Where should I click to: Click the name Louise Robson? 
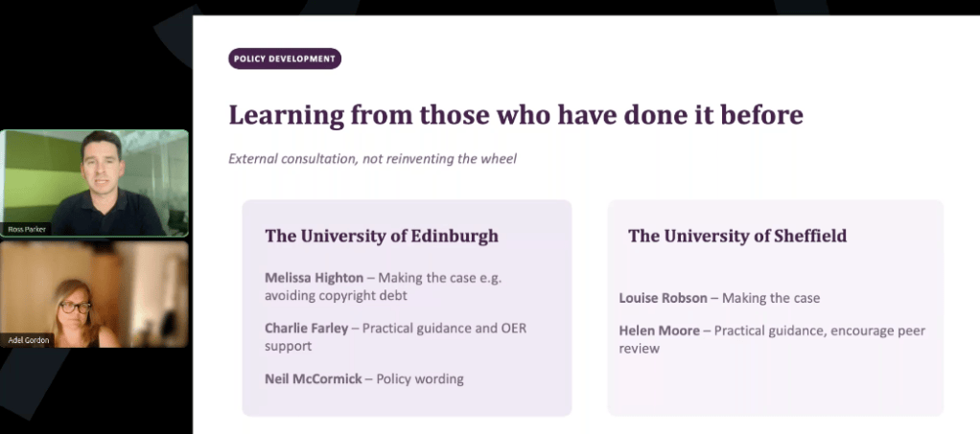(x=664, y=299)
